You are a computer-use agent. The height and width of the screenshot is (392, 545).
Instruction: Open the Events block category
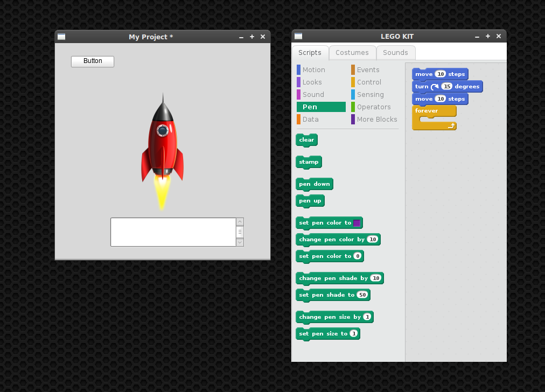tap(368, 70)
